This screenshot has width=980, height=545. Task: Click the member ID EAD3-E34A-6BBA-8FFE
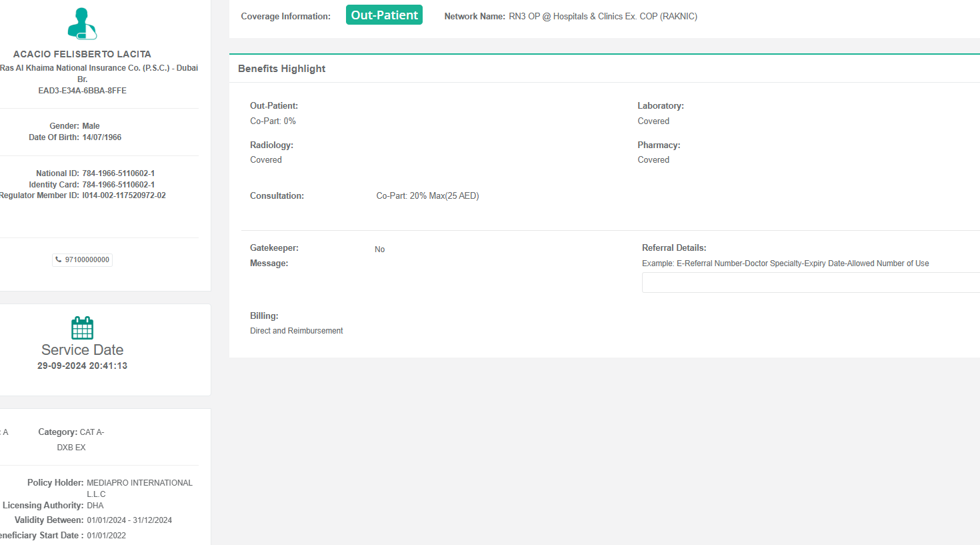82,91
